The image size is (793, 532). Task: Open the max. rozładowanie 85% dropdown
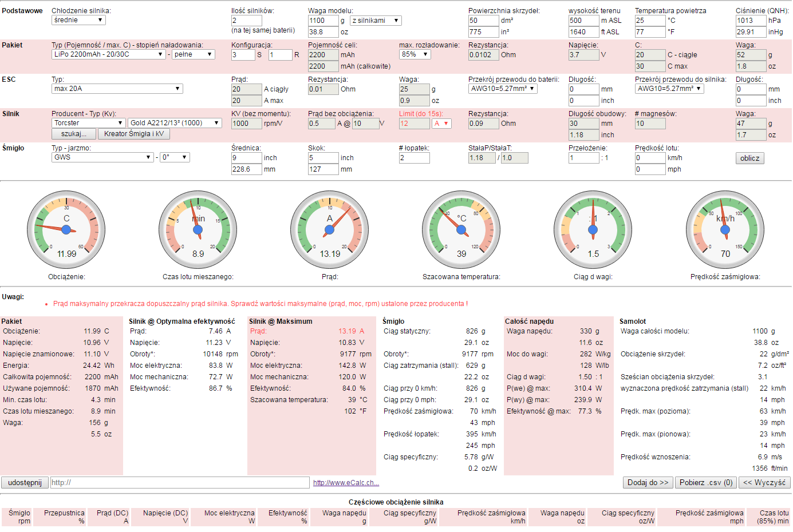click(x=415, y=54)
